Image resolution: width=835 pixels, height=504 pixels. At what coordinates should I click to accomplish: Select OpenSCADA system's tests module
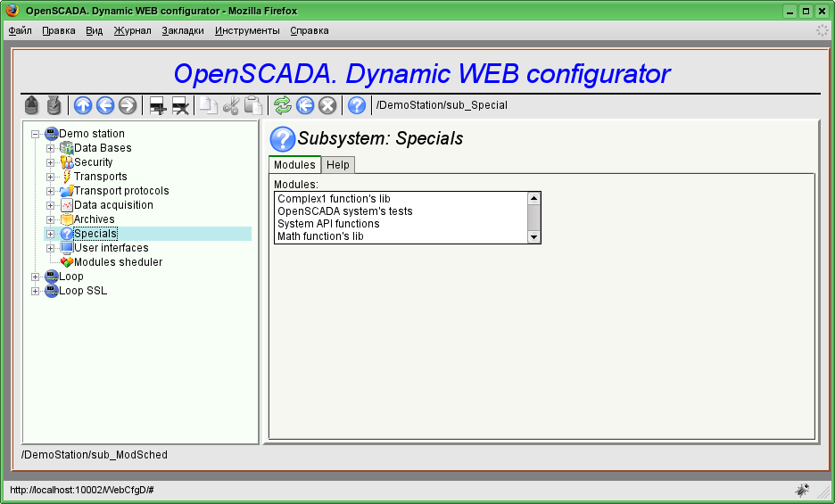[401, 211]
